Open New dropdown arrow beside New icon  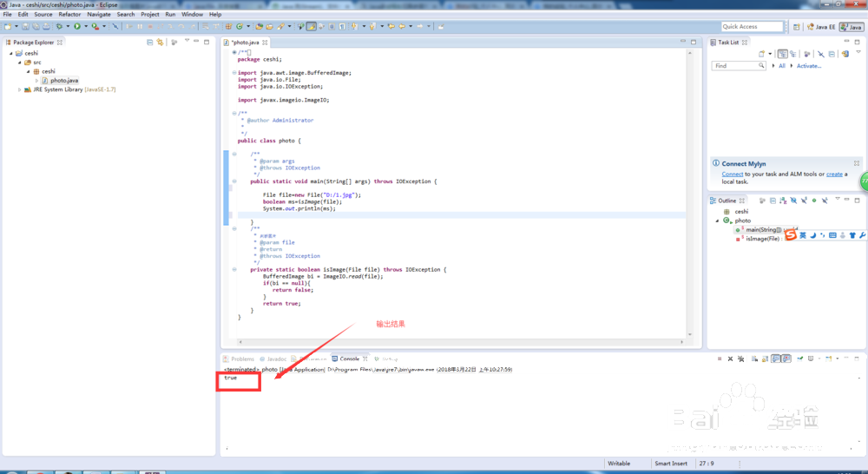(x=16, y=26)
